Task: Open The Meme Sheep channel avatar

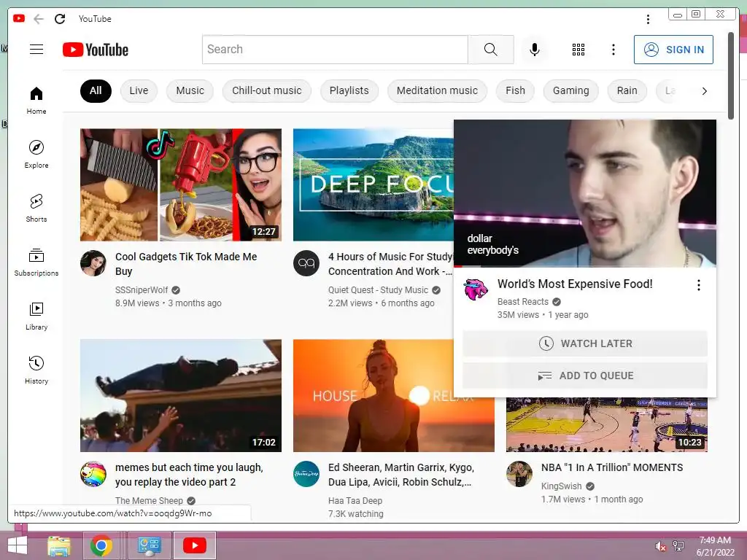Action: (x=93, y=474)
